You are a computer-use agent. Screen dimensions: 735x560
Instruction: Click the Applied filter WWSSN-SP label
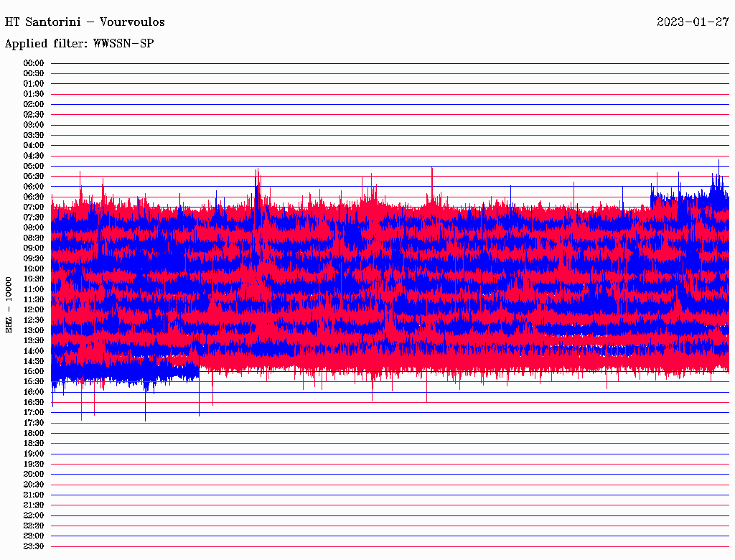click(x=79, y=43)
